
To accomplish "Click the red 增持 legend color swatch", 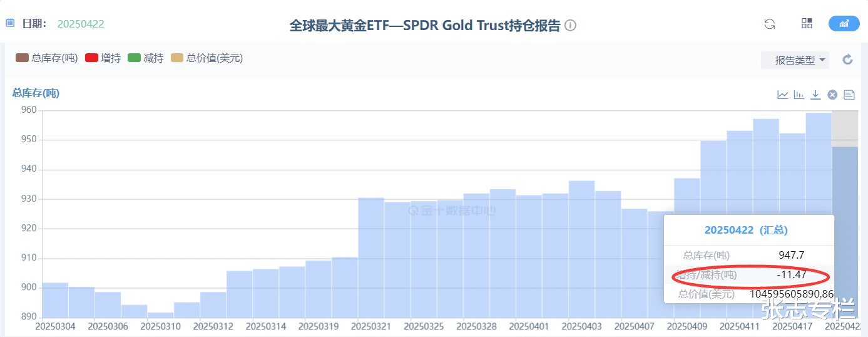I will tap(91, 58).
